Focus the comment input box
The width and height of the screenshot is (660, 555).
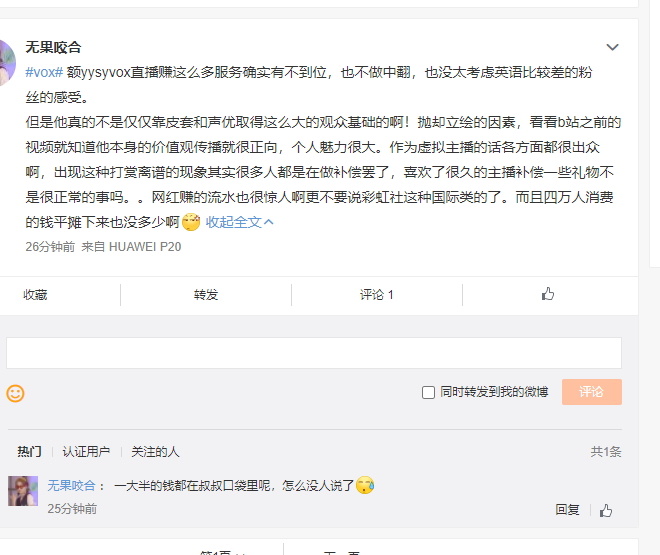pos(314,353)
